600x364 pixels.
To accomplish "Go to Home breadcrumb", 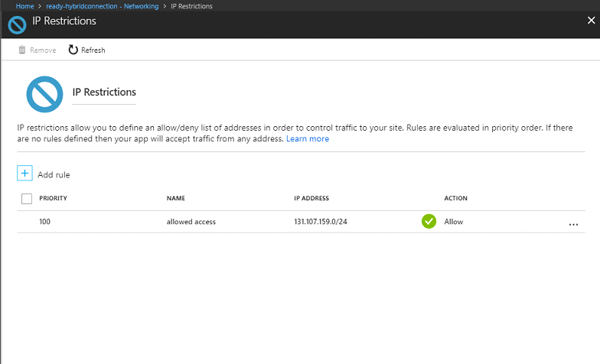I will tap(24, 6).
